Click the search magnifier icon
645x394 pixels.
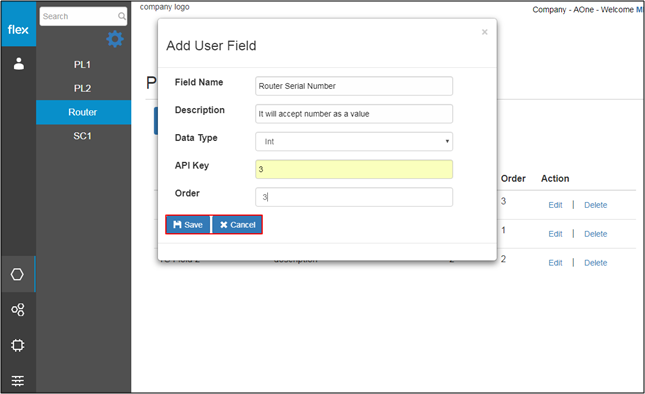click(122, 16)
